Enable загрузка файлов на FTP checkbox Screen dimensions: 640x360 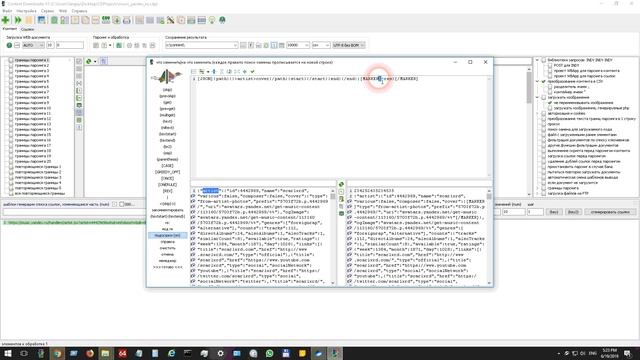coord(544,193)
